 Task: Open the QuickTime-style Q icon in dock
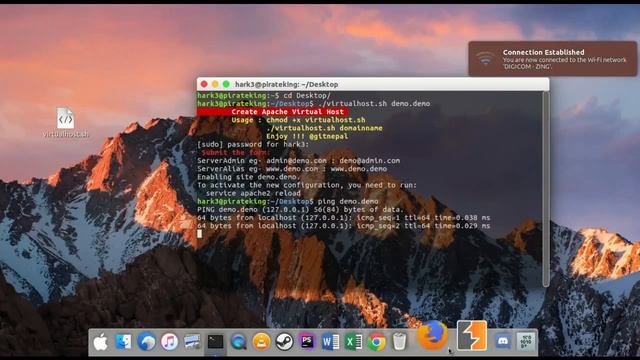pos(238,342)
